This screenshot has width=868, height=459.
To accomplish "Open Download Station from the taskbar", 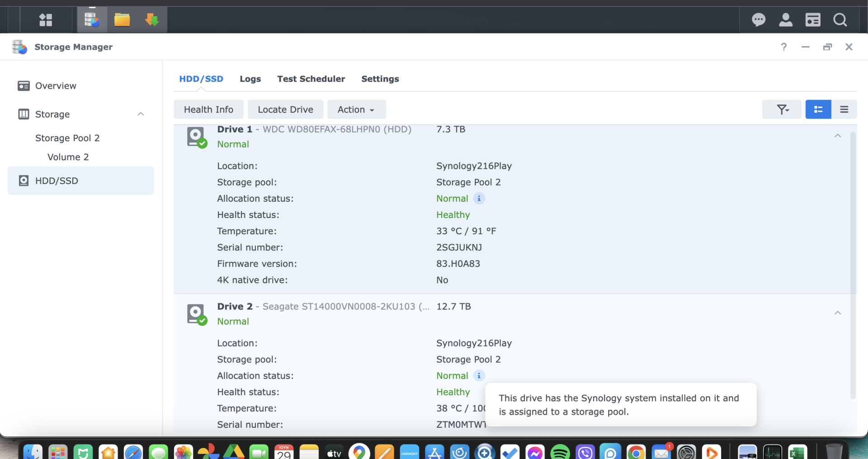I will click(152, 20).
